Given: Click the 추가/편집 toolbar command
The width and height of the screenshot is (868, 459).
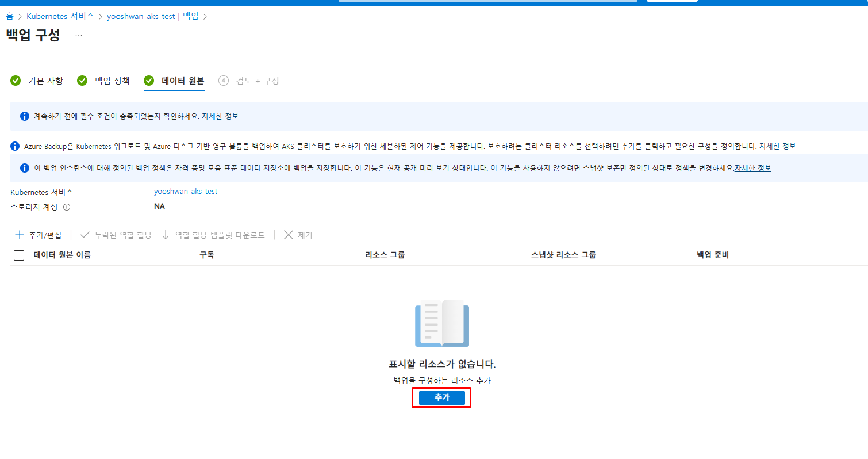Looking at the screenshot, I should [x=38, y=235].
